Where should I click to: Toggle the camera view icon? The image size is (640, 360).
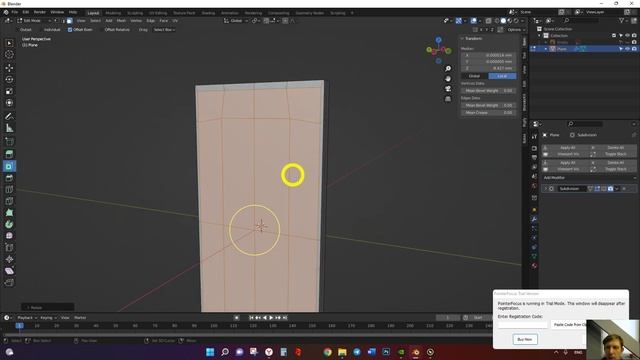pyautogui.click(x=448, y=89)
